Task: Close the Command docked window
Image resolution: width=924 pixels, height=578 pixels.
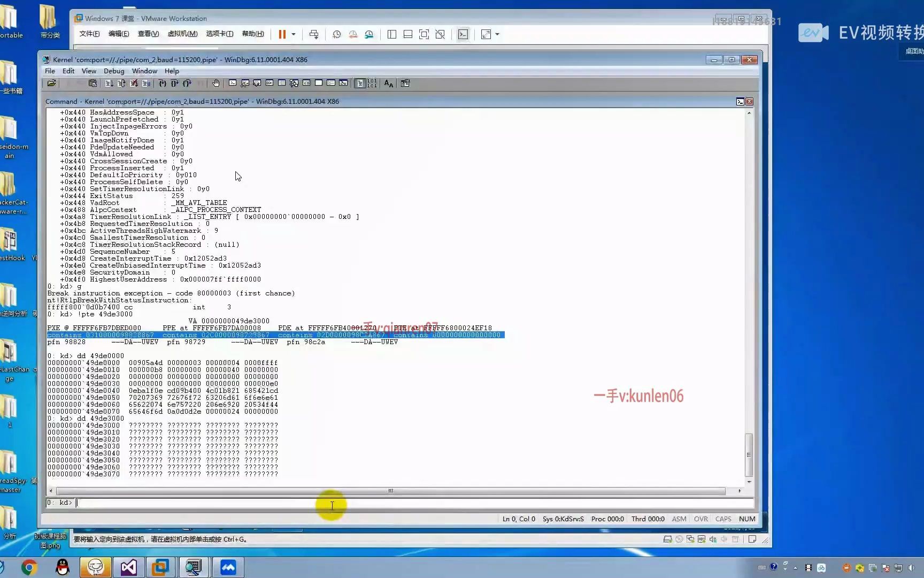Action: (x=750, y=102)
